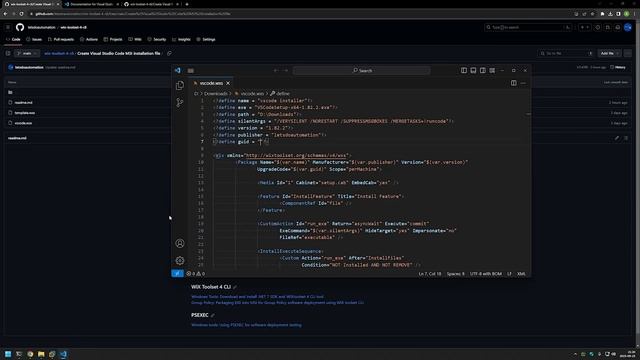The width and height of the screenshot is (640, 360).
Task: View commit History on GitHub
Action: pyautogui.click(x=618, y=67)
